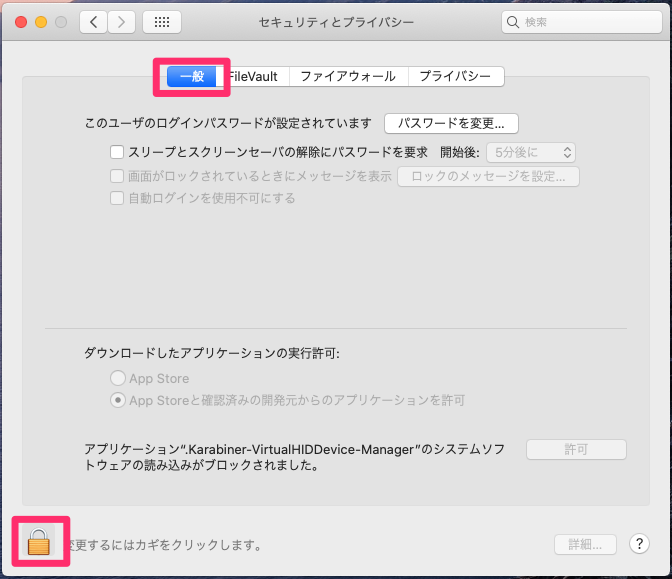672x579 pixels.
Task: Switch to the 一般 tab
Action: click(192, 76)
